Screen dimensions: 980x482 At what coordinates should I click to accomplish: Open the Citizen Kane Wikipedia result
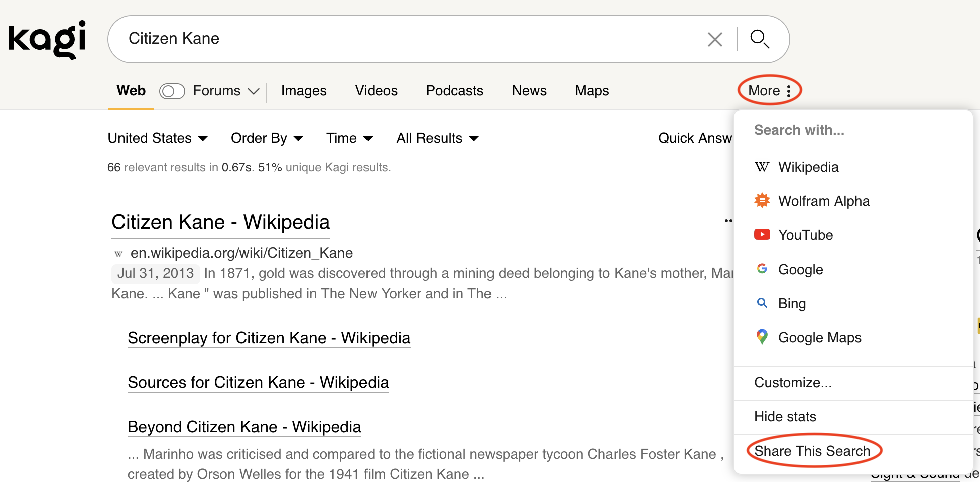(x=220, y=222)
